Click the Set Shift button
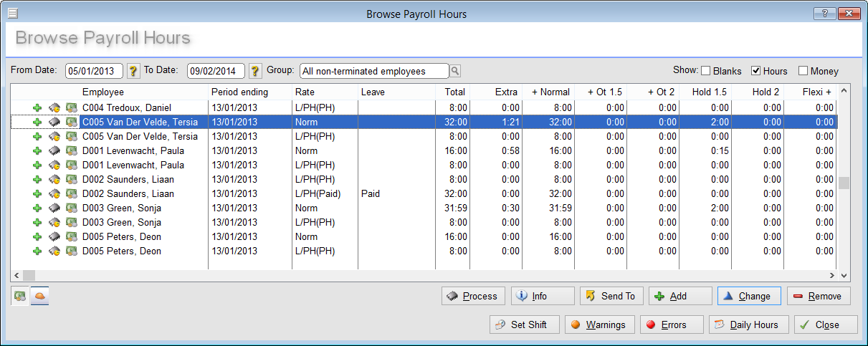This screenshot has width=868, height=346. (x=523, y=325)
